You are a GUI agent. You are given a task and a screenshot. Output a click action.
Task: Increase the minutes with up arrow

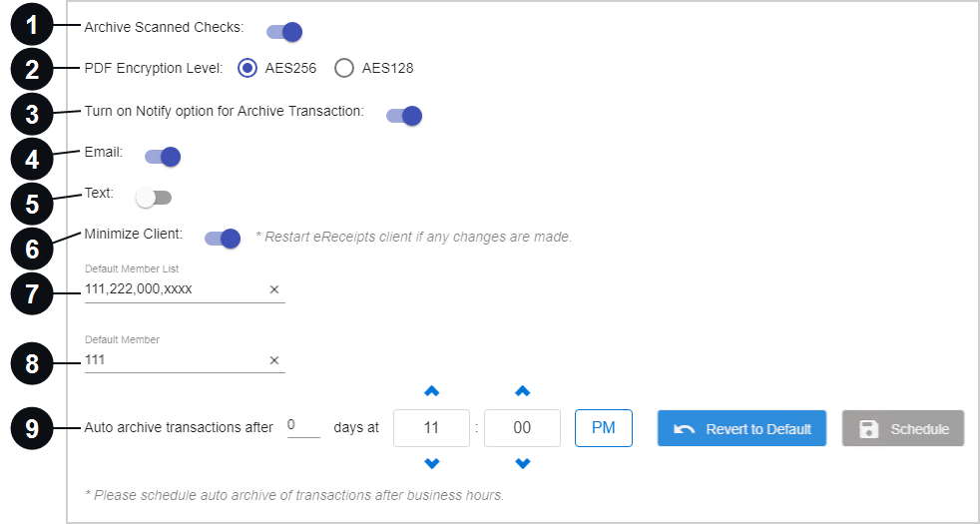click(523, 391)
